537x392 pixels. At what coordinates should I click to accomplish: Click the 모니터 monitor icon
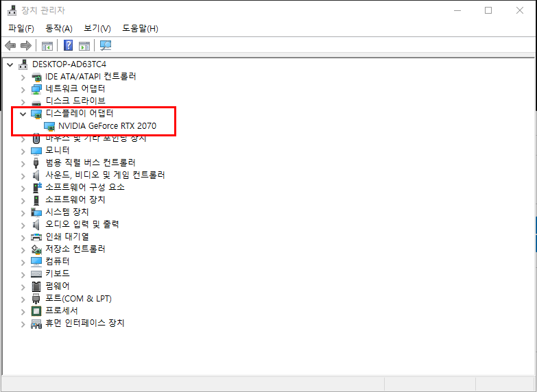[x=36, y=151]
